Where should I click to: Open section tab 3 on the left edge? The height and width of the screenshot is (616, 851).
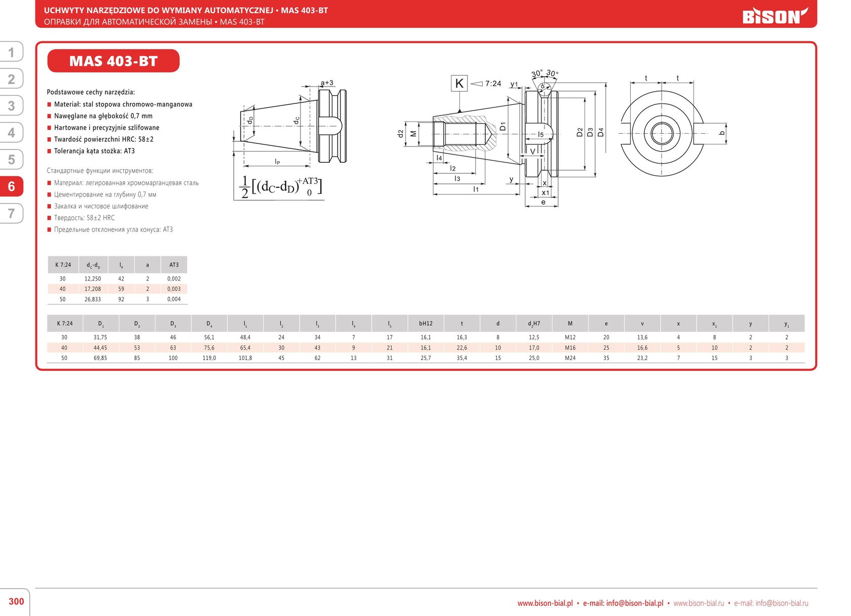tap(11, 106)
